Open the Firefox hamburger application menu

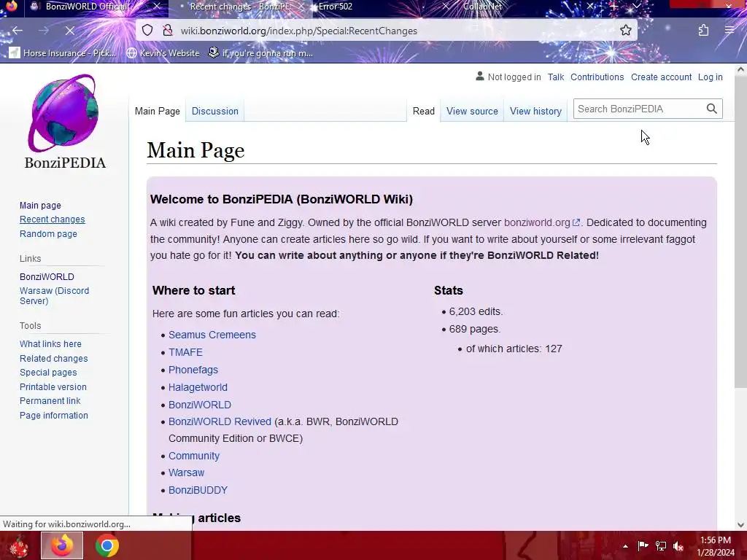(729, 31)
